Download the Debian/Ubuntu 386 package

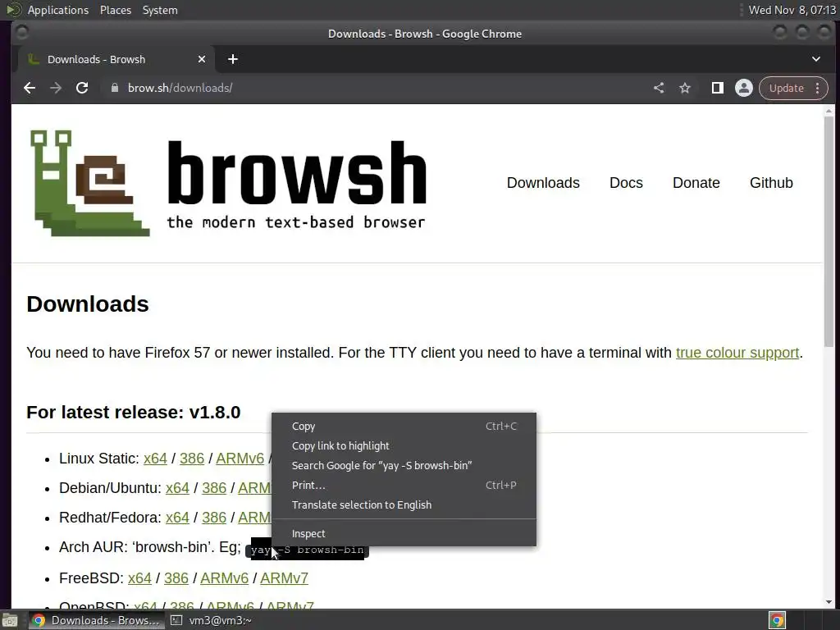point(214,488)
